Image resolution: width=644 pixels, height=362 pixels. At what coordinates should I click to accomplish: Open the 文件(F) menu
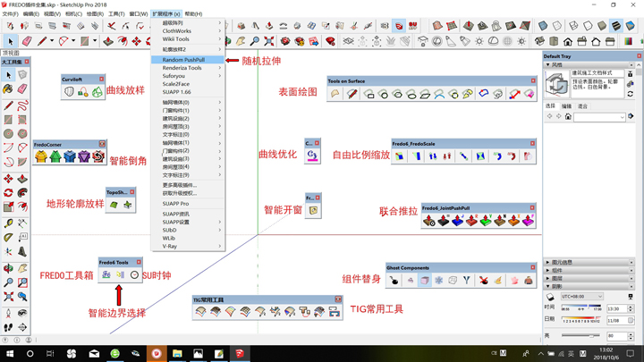10,14
